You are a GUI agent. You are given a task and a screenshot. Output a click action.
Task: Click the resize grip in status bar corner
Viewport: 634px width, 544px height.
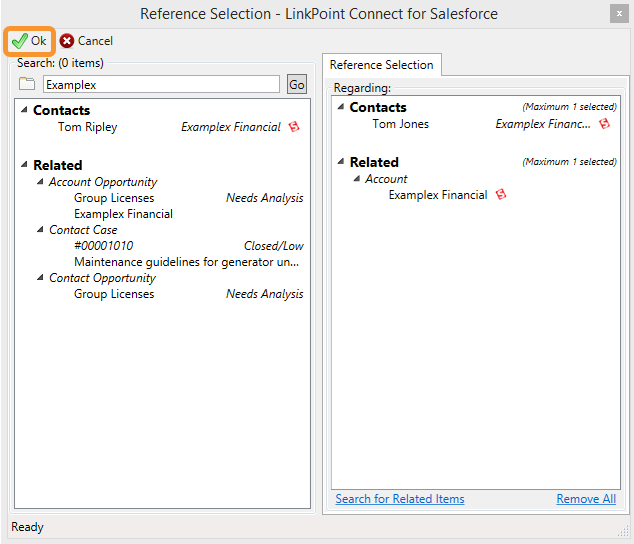point(623,531)
